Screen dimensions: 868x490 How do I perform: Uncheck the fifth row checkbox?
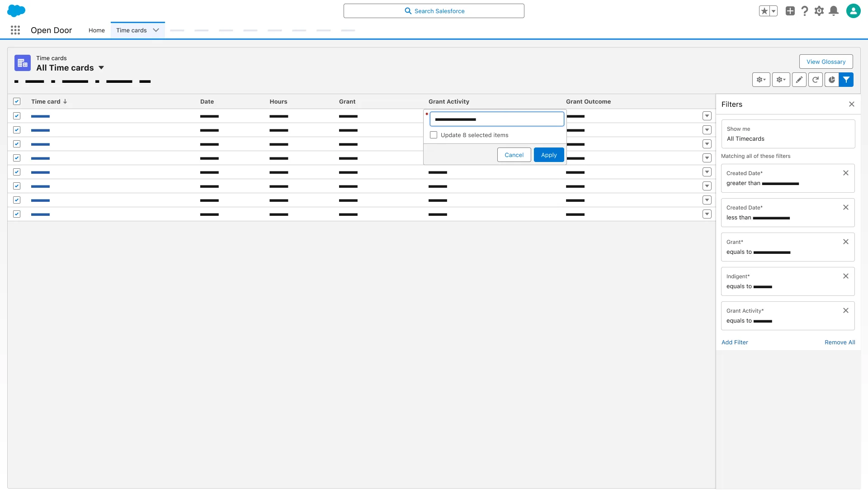(17, 172)
